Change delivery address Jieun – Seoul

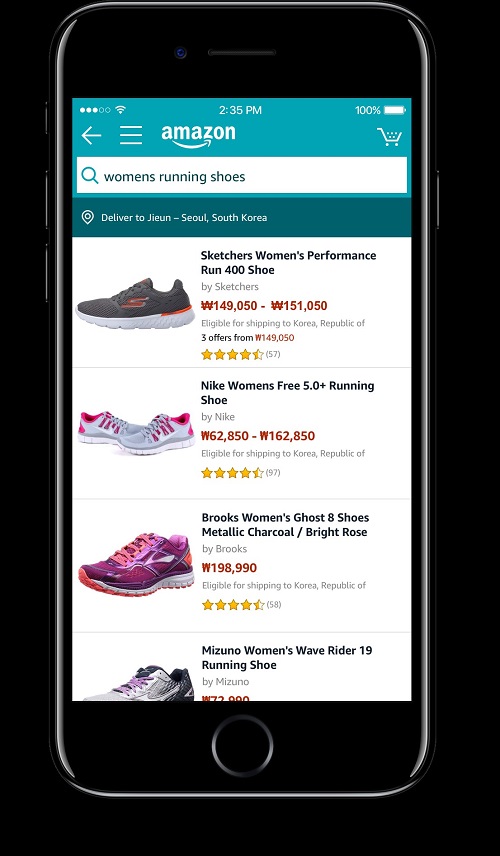(184, 217)
